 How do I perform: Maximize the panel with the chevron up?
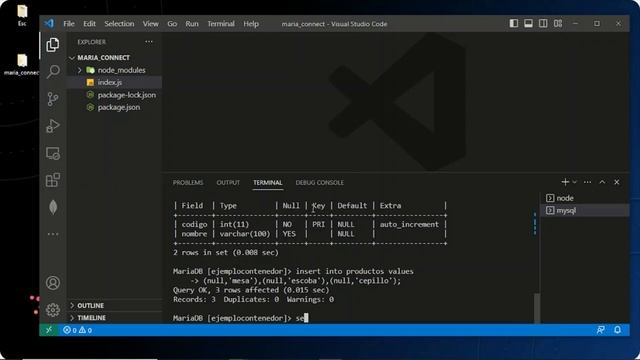coord(602,182)
